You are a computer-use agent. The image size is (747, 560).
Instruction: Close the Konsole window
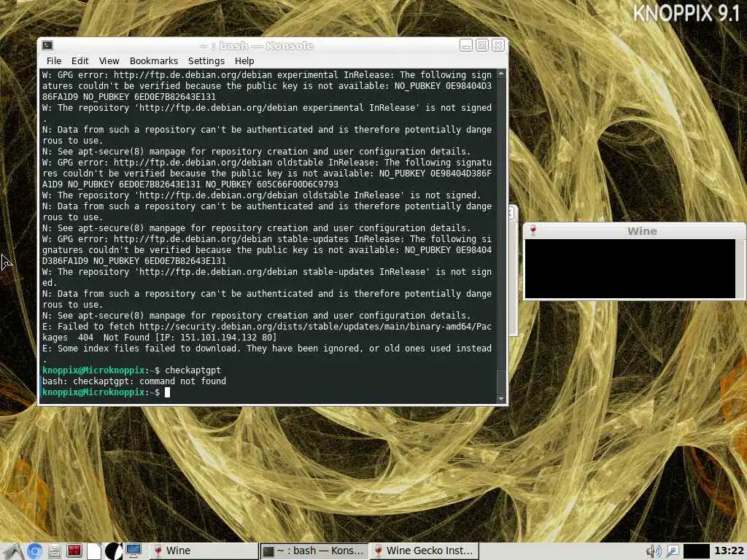coord(498,45)
